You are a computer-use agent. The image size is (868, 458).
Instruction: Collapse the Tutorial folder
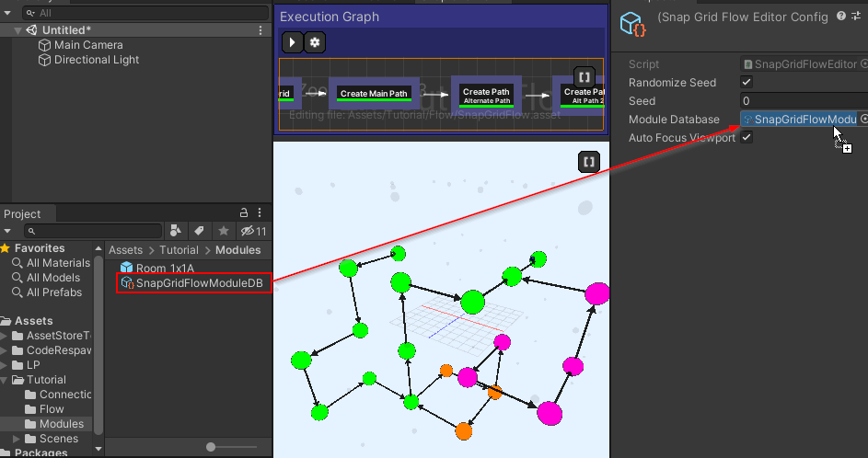pyautogui.click(x=5, y=380)
